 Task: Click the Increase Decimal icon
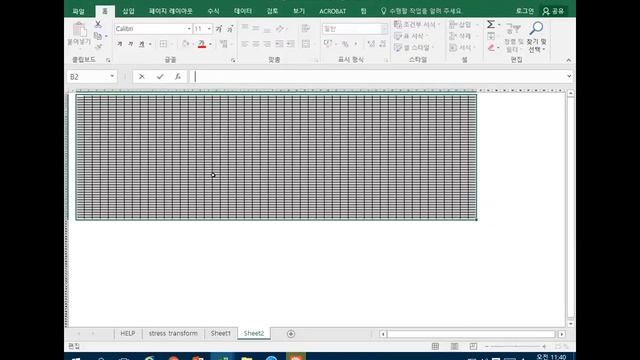point(371,44)
